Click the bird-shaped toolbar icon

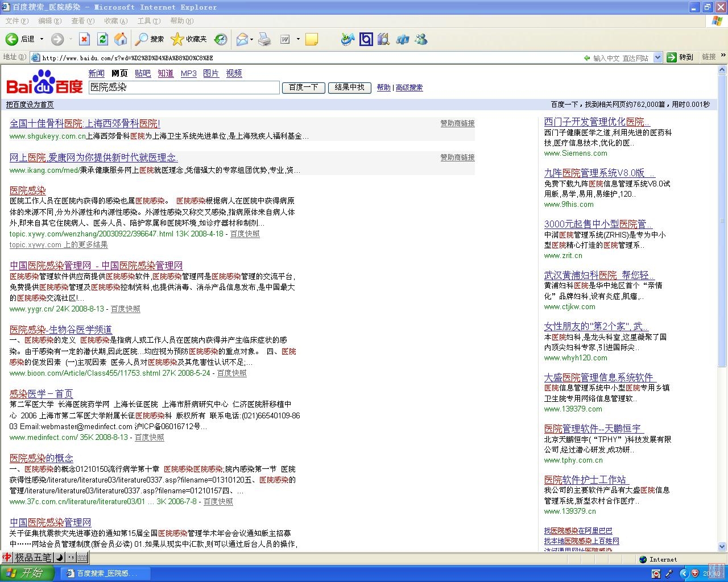pyautogui.click(x=348, y=39)
